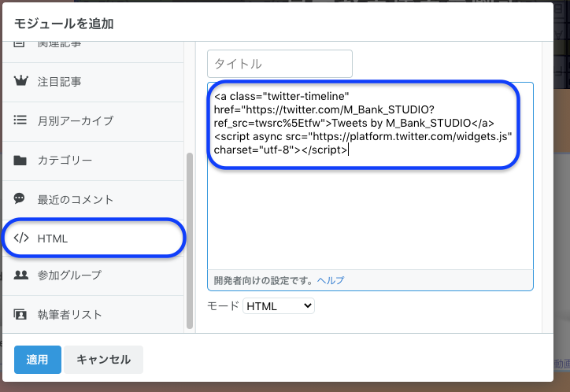Click the モード label text
The width and height of the screenshot is (570, 392).
[223, 306]
